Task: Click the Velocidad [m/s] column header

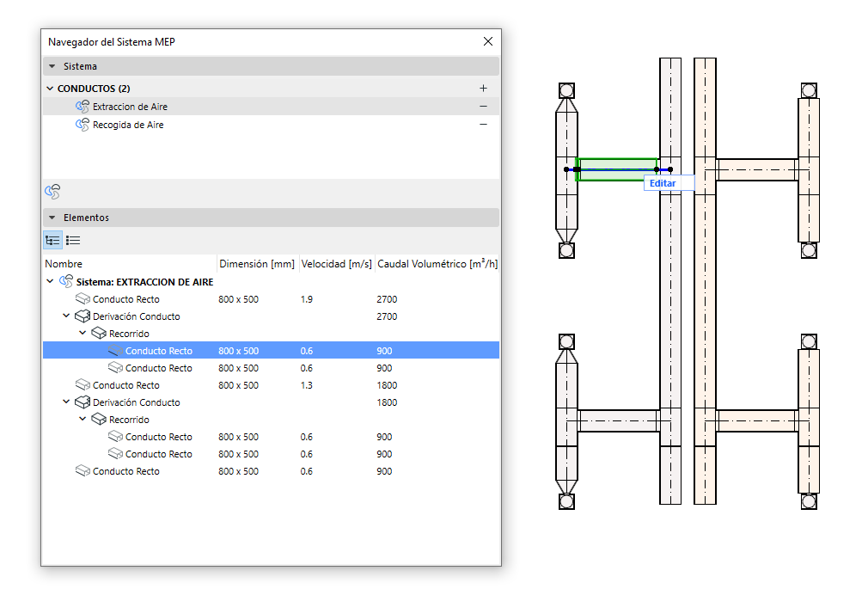Action: tap(335, 264)
